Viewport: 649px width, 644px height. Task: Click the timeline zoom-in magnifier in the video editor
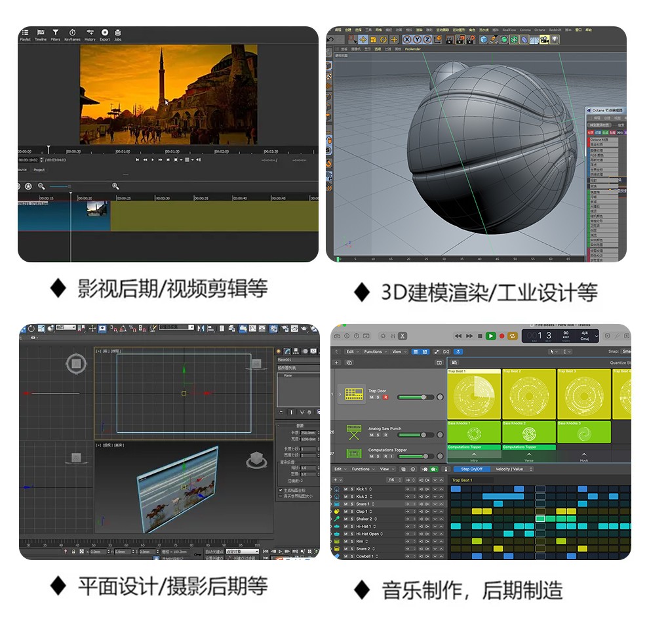pos(115,186)
